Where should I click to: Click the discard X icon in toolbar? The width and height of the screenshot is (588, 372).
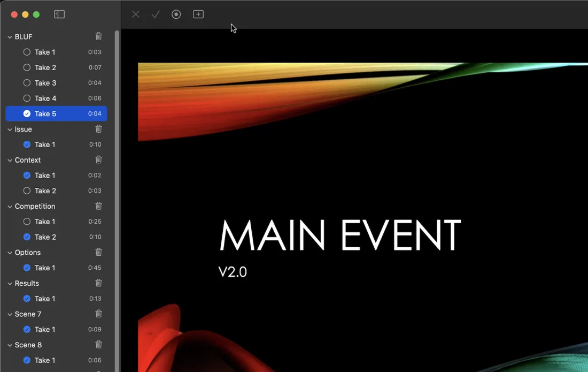coord(136,14)
